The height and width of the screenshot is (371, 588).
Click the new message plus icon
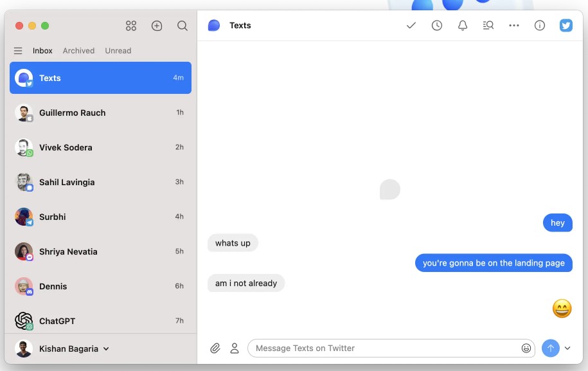click(x=157, y=26)
